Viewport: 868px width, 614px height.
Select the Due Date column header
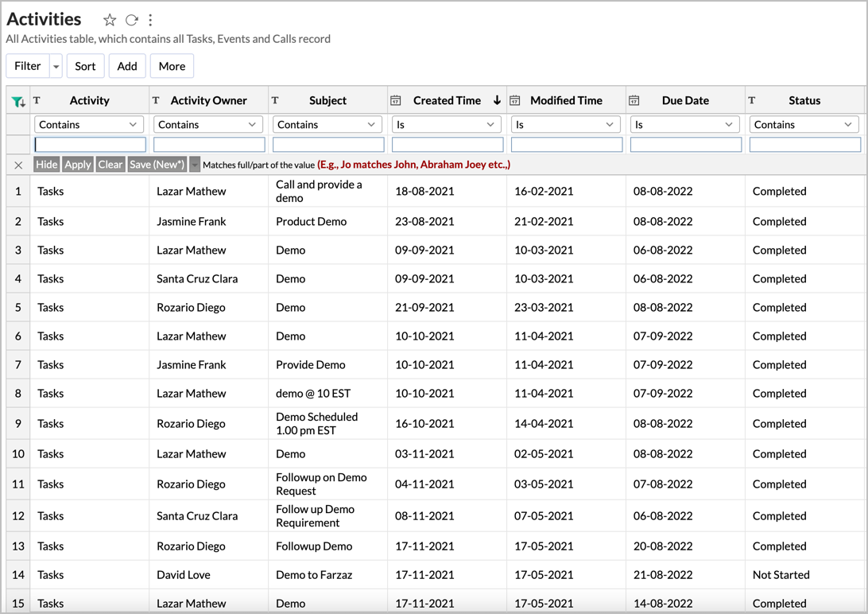[x=685, y=100]
